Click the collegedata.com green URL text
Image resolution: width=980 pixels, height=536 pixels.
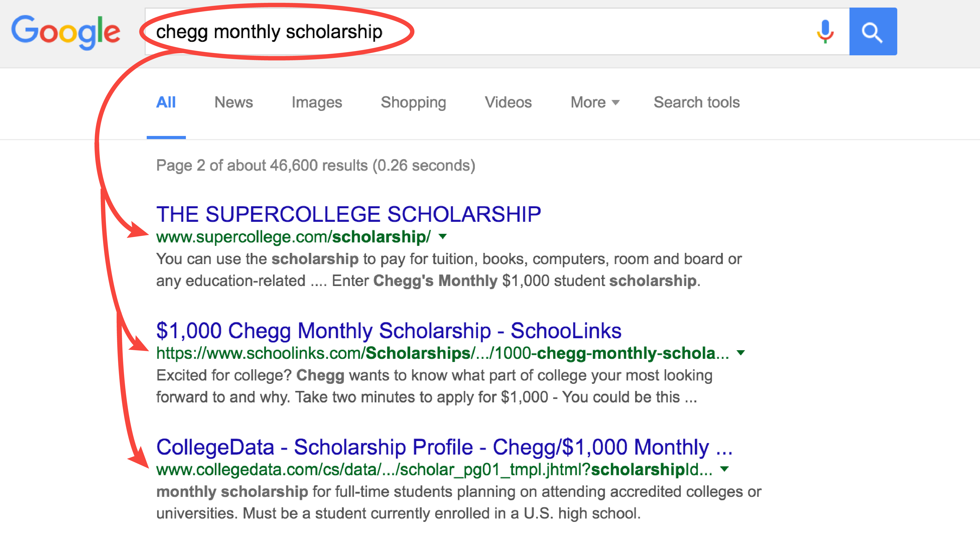tap(434, 469)
